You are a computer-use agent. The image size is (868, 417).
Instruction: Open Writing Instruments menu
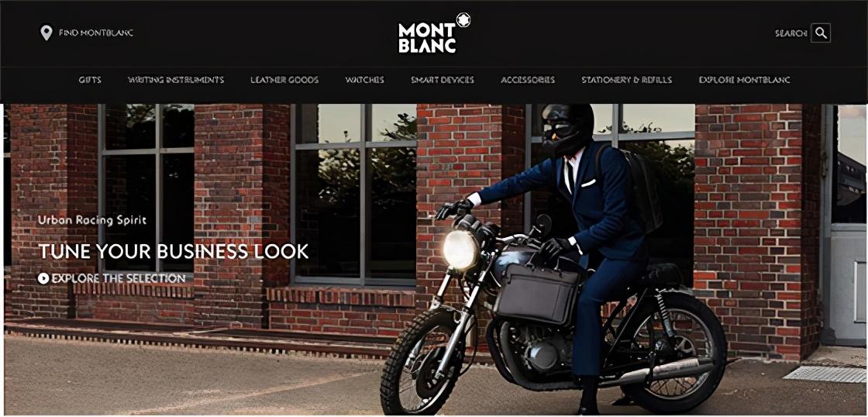point(176,80)
